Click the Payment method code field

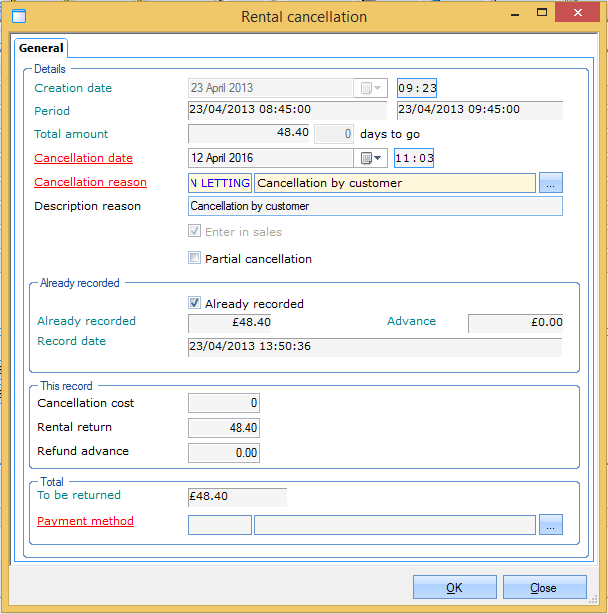220,525
